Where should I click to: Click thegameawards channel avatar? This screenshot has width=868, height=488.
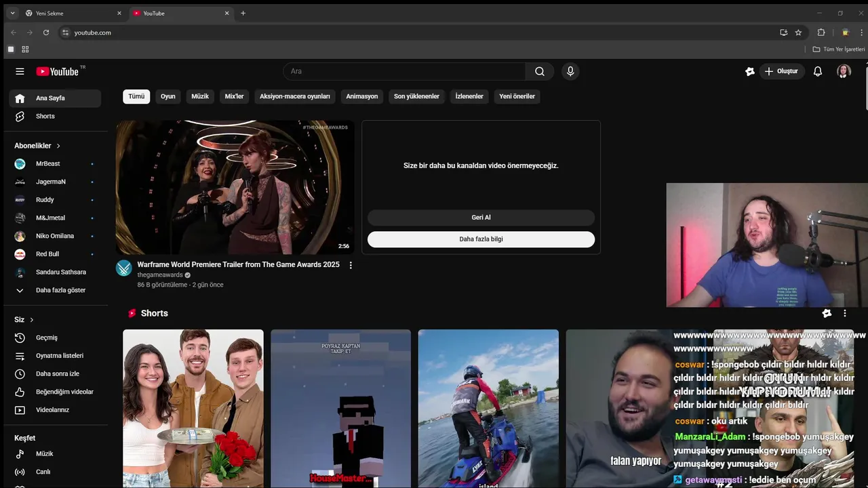(124, 268)
